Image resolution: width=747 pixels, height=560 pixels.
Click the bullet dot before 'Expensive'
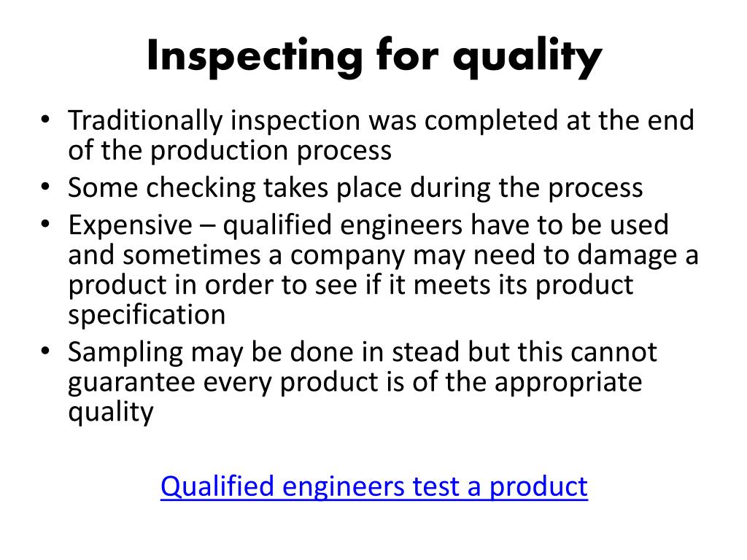45,223
